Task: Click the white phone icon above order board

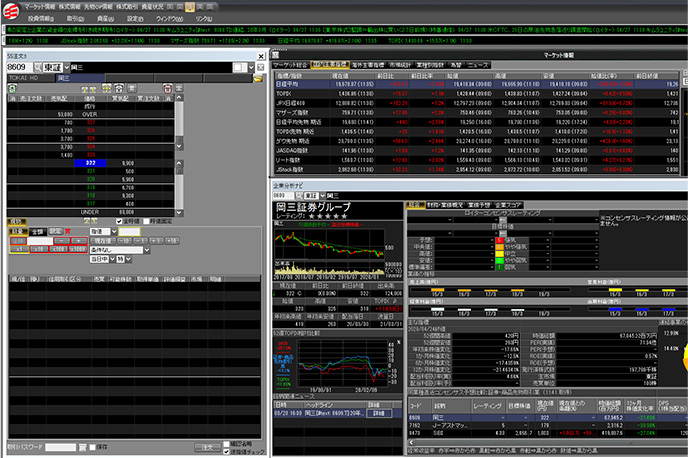Action: (x=119, y=88)
